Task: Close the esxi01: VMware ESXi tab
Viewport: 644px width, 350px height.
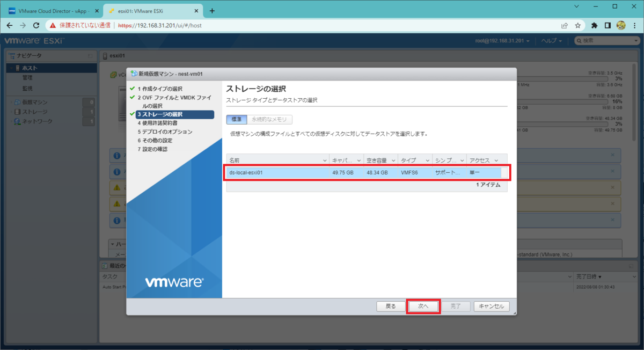Action: pos(195,11)
